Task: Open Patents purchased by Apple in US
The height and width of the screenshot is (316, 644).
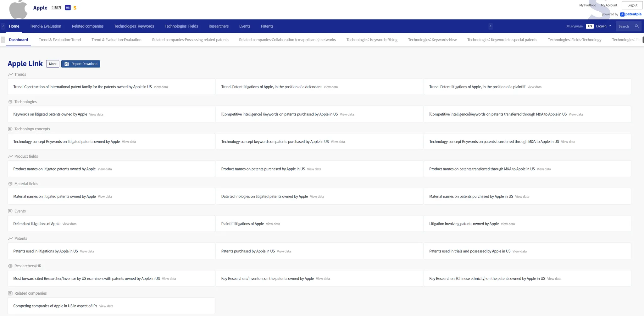Action: pyautogui.click(x=319, y=251)
